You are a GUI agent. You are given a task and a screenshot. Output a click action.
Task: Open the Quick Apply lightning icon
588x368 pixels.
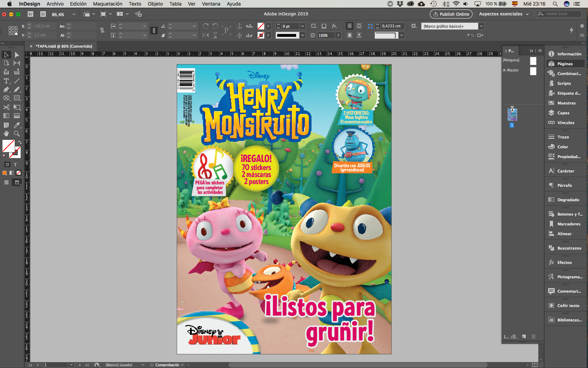572,30
